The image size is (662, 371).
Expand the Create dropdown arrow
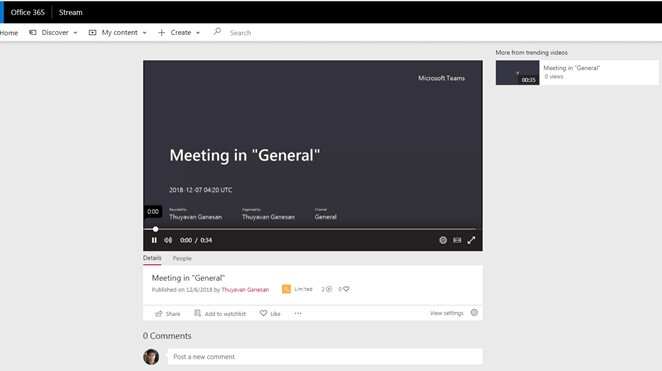click(198, 33)
